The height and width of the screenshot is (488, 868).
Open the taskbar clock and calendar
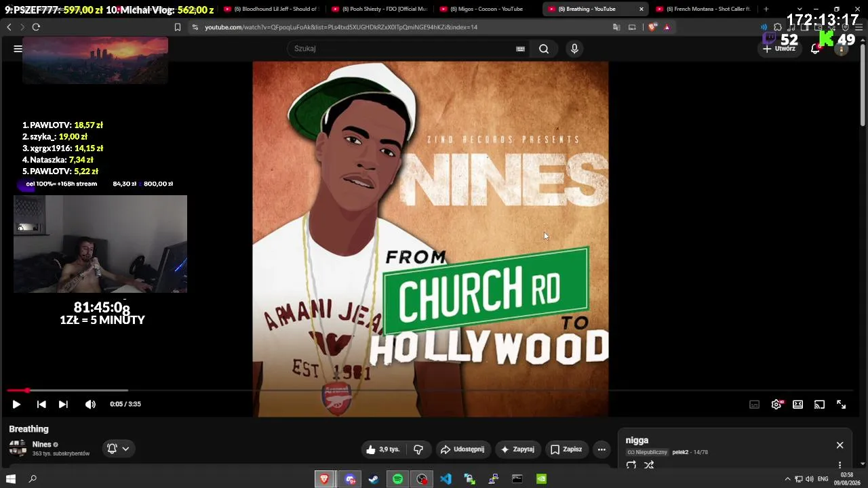click(x=847, y=479)
